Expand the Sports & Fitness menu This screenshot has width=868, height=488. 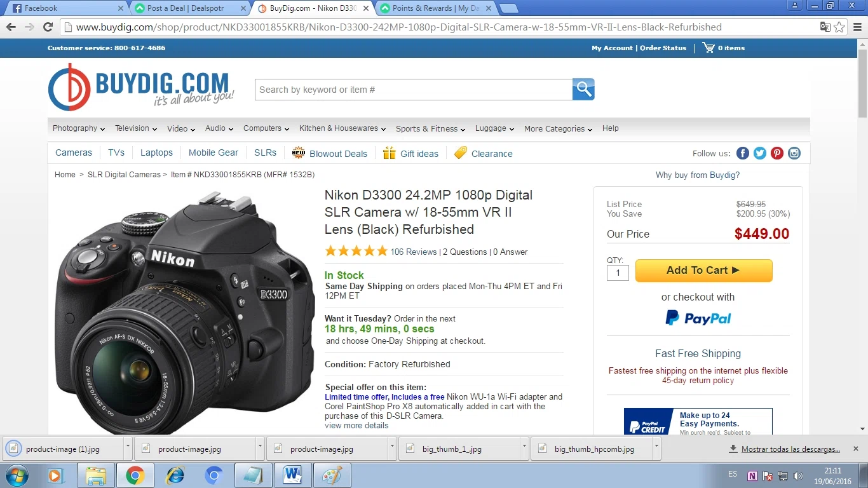(x=431, y=128)
